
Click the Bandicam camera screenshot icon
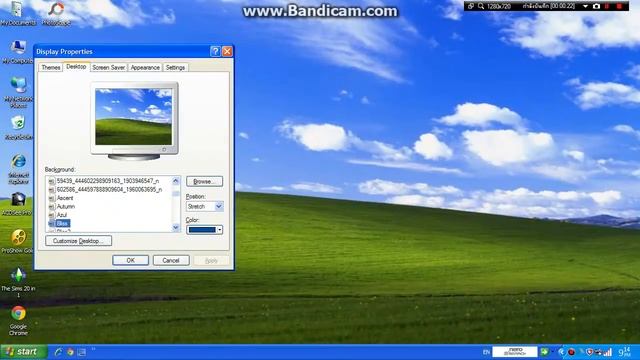[596, 6]
